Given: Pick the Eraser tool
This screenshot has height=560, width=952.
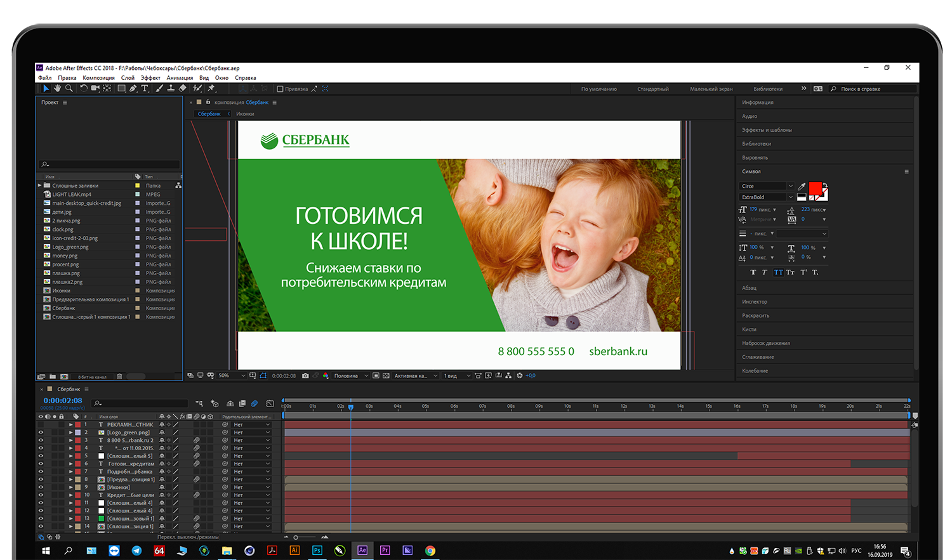Looking at the screenshot, I should click(183, 89).
